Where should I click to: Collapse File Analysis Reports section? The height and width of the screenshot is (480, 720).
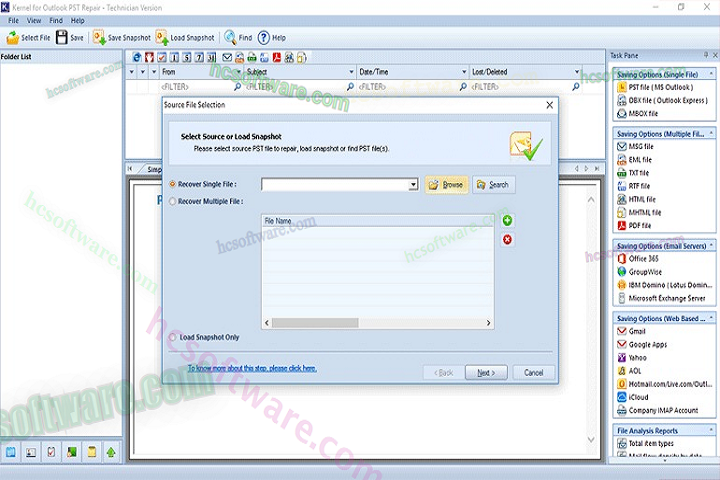pyautogui.click(x=711, y=430)
